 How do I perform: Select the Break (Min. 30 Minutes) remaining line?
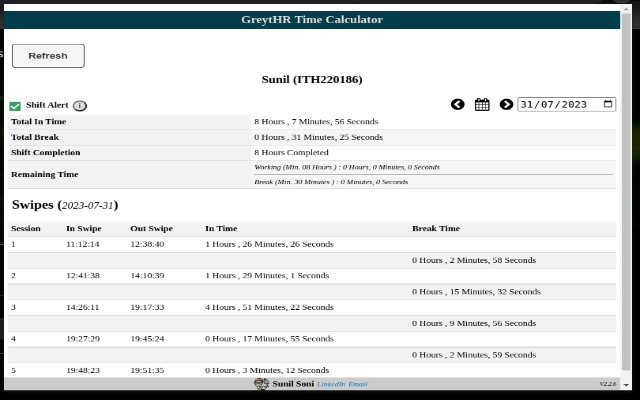click(x=331, y=182)
